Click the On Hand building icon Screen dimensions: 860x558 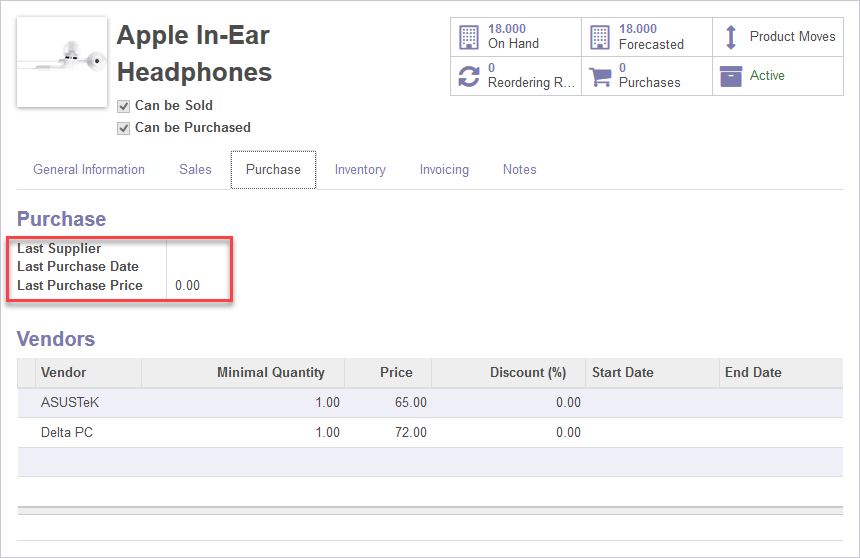[x=469, y=37]
